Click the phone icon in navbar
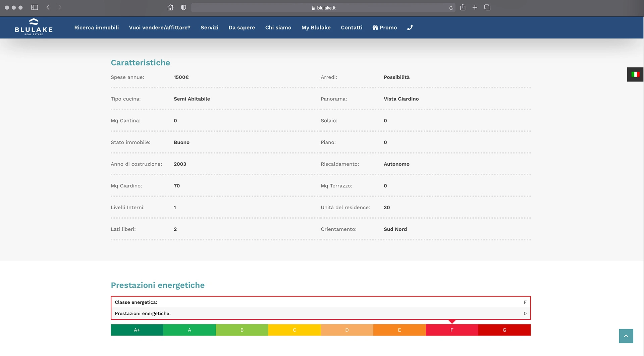This screenshot has height=356, width=644. tap(410, 28)
